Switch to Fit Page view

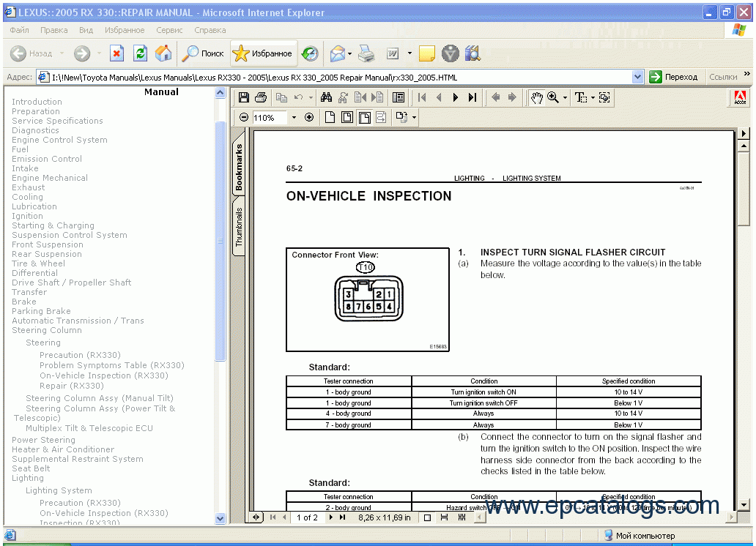(347, 117)
